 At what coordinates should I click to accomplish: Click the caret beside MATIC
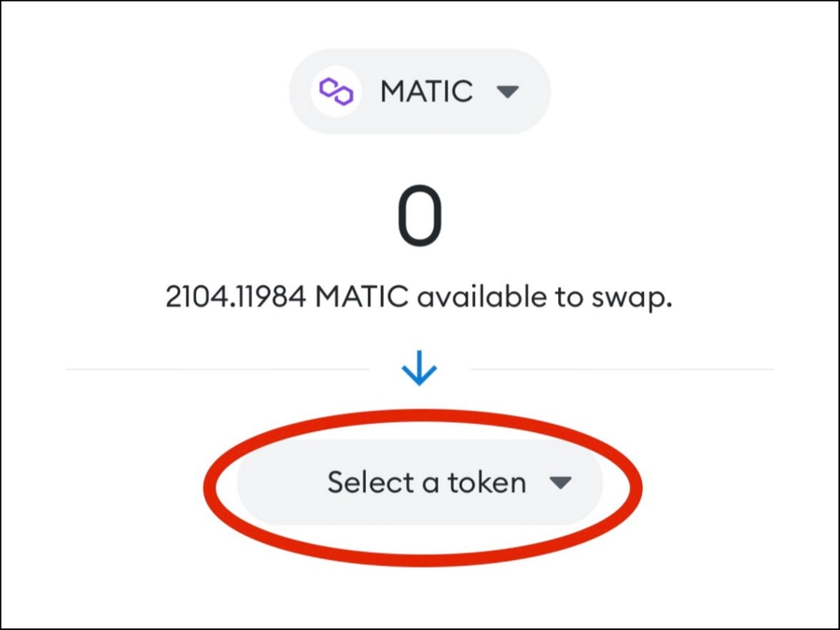pos(507,91)
